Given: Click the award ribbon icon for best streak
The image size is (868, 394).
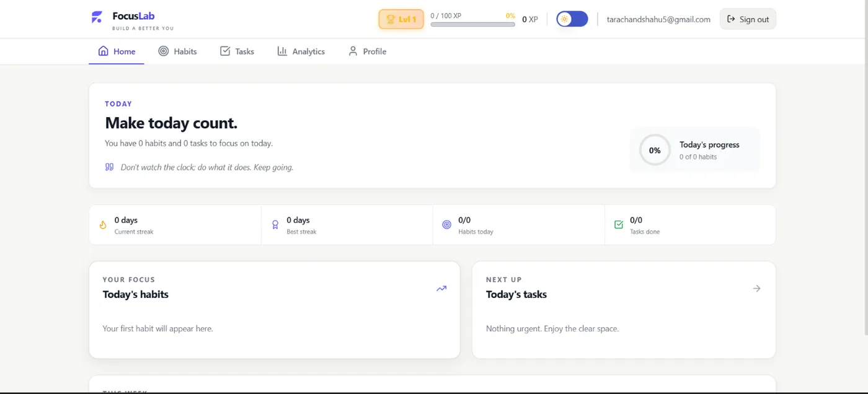Looking at the screenshot, I should click(x=275, y=225).
